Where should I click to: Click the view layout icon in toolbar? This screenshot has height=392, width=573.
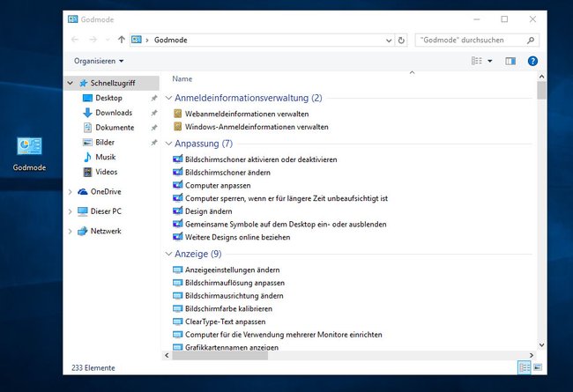477,61
